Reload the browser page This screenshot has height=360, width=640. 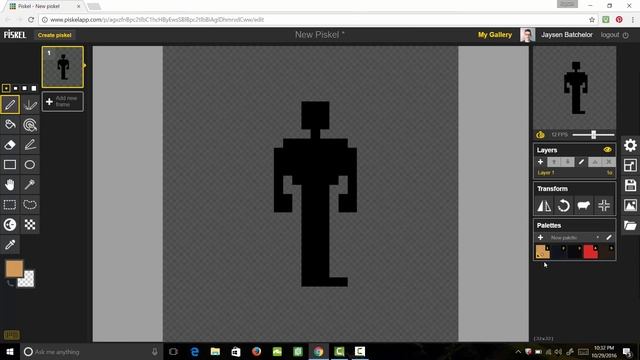coord(31,20)
